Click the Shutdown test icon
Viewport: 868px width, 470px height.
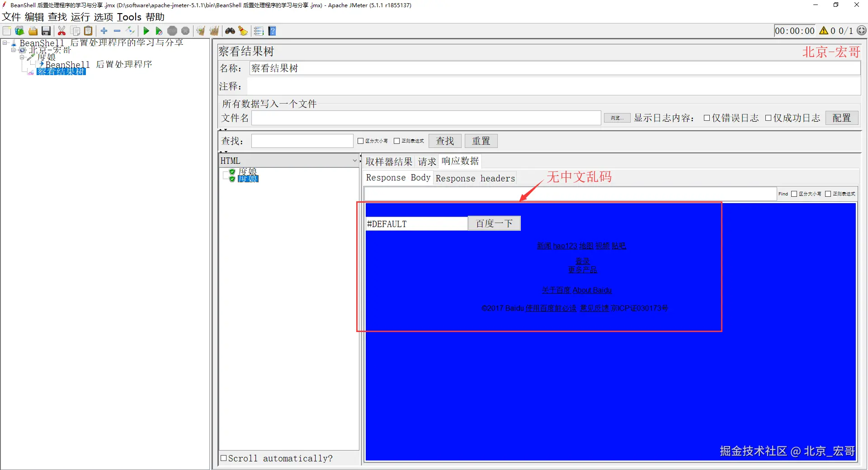pyautogui.click(x=185, y=31)
